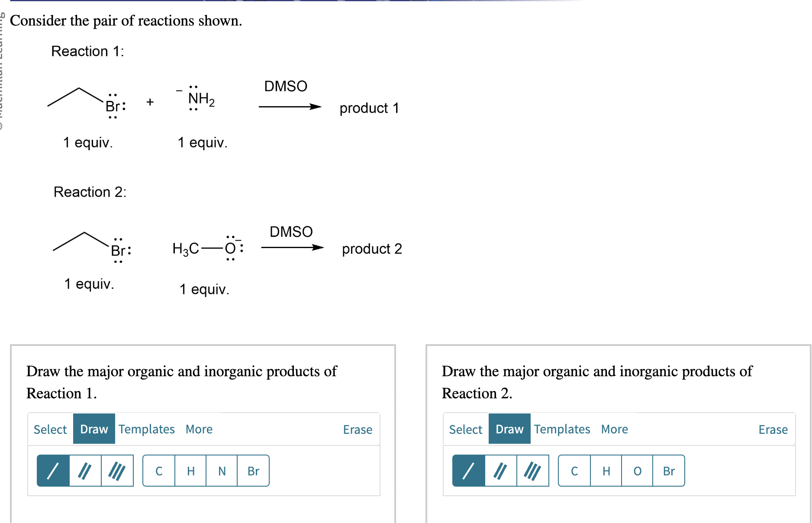The image size is (812, 523).
Task: Select the Bromine atom button for Reaction 2
Action: 668,471
